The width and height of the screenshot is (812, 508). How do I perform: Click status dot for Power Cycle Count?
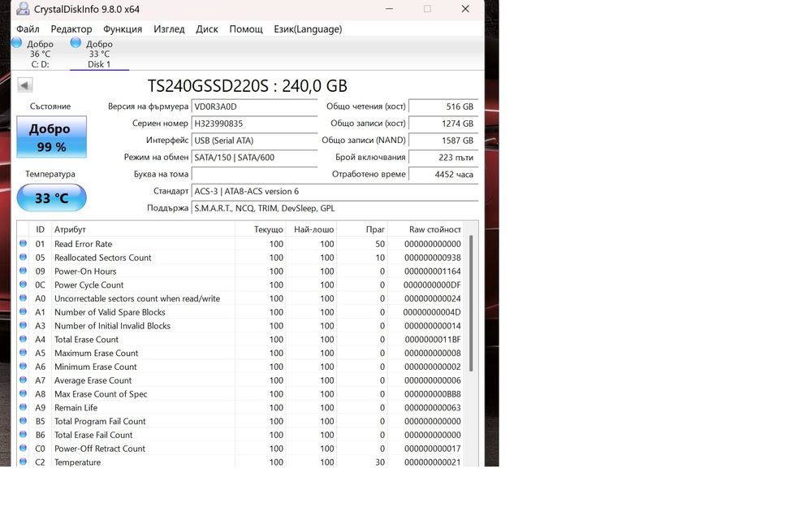point(24,284)
